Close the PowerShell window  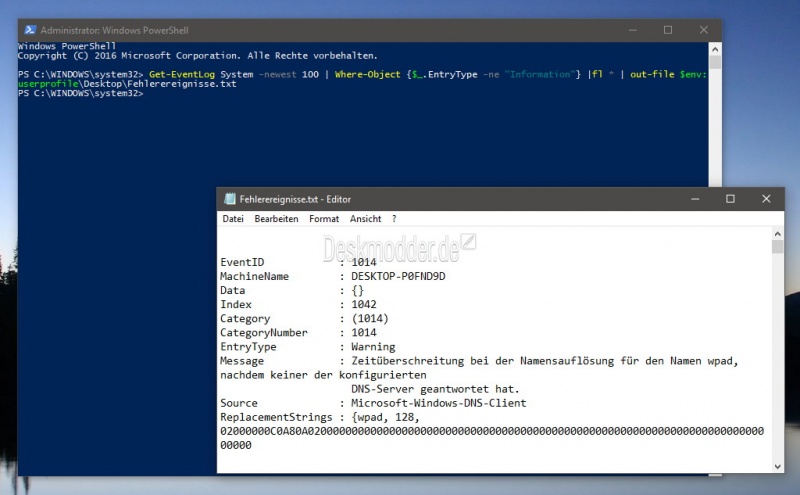[704, 30]
